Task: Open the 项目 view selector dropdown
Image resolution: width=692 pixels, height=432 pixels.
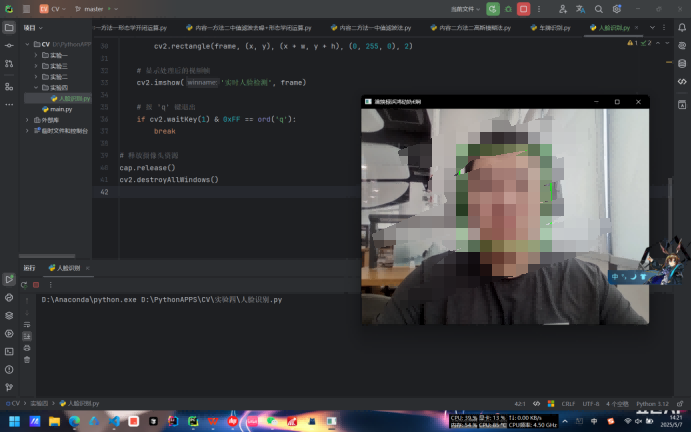Action: 33,28
